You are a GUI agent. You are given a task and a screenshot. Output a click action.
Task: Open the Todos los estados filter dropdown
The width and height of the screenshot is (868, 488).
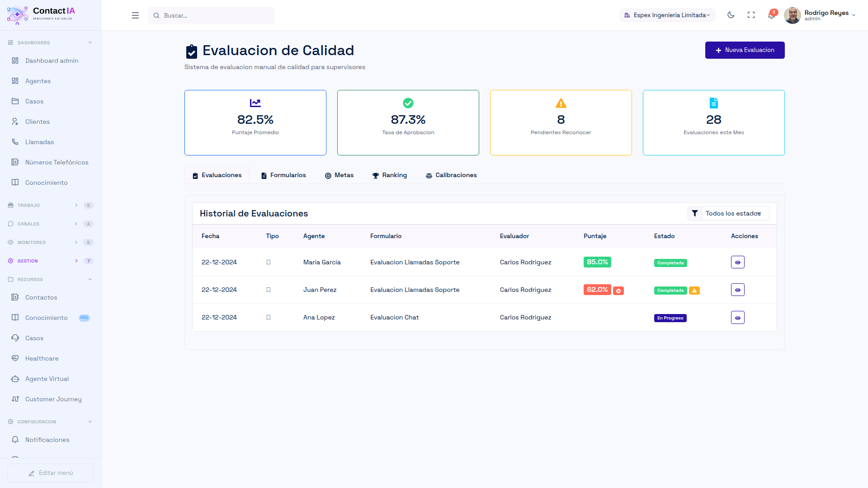coord(733,213)
